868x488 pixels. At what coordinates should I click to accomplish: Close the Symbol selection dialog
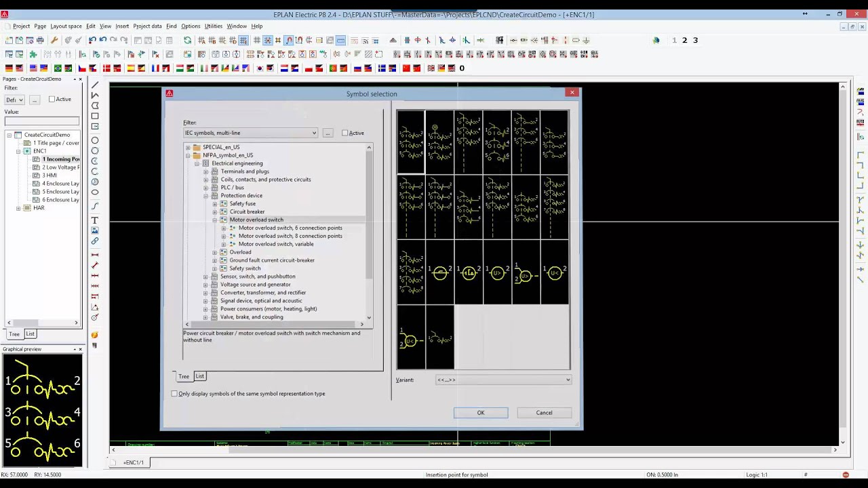[572, 93]
